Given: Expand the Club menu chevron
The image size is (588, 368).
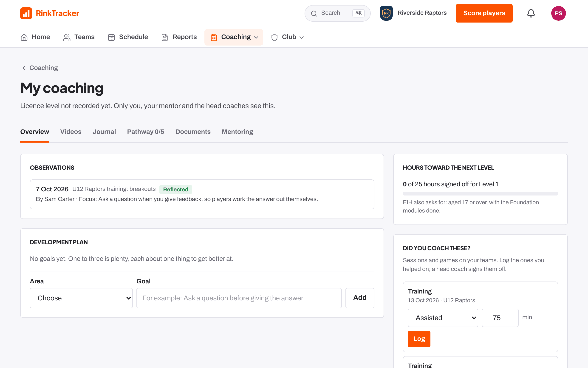Looking at the screenshot, I should point(302,37).
